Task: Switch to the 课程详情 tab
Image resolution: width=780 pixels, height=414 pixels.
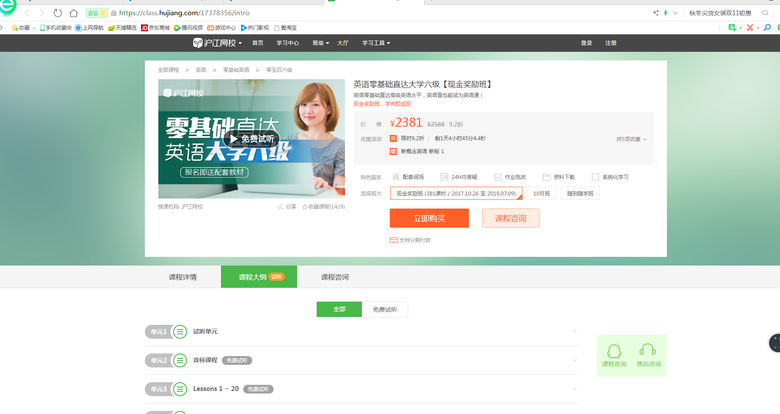Action: (182, 276)
